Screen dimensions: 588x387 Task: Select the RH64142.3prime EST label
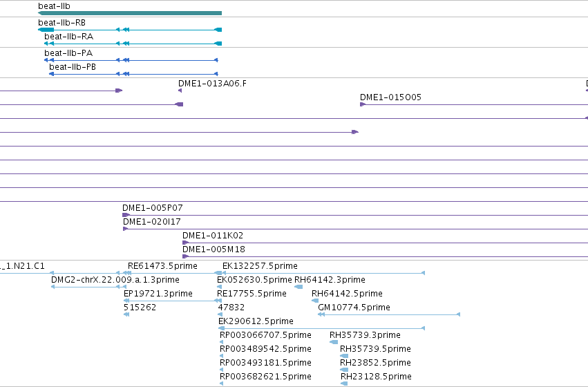pyautogui.click(x=330, y=280)
